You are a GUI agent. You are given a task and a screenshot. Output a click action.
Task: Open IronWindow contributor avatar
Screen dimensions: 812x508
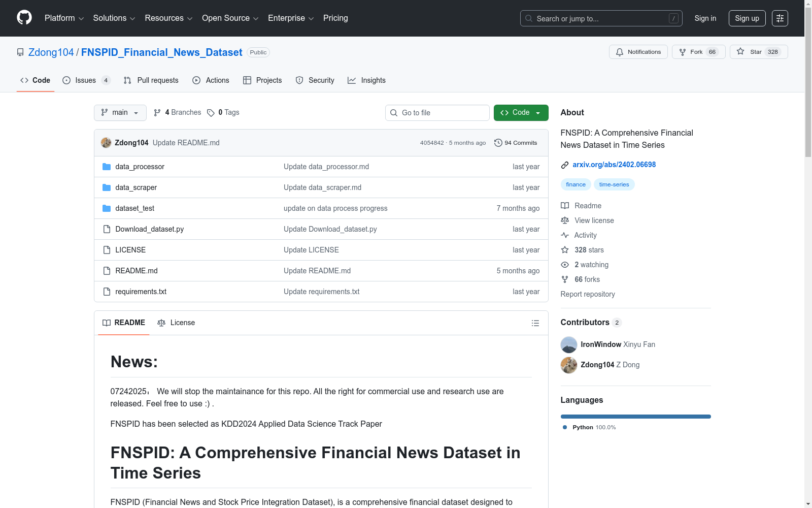pos(569,344)
